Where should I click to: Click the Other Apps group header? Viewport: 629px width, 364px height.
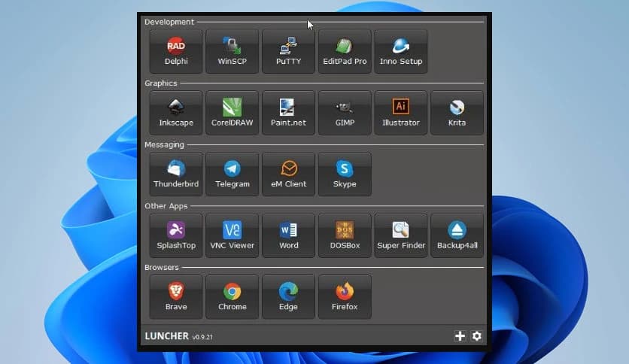coord(166,206)
